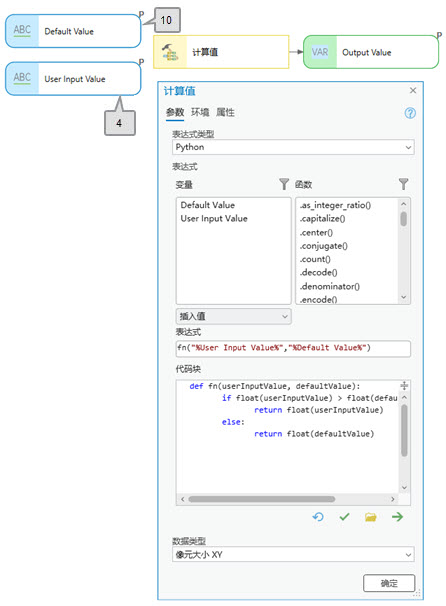Select Default Value in variables list

click(208, 205)
